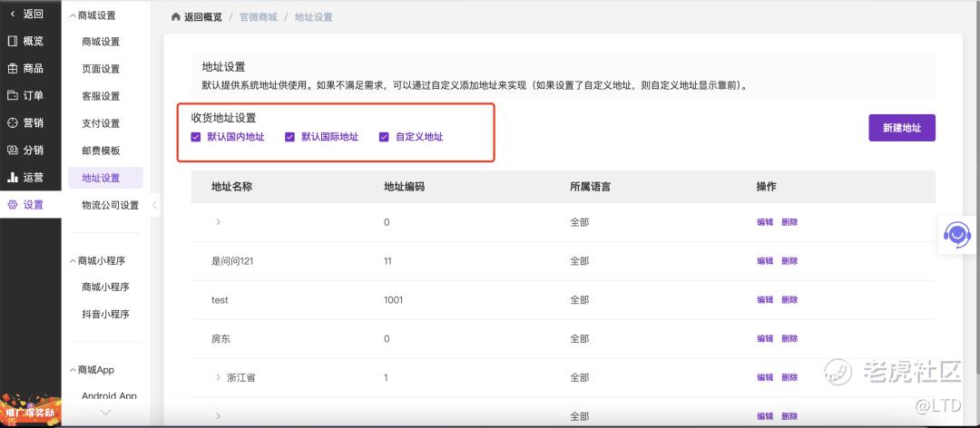Viewport: 980px width, 428px height.
Task: Click the 房东 address name
Action: point(221,338)
